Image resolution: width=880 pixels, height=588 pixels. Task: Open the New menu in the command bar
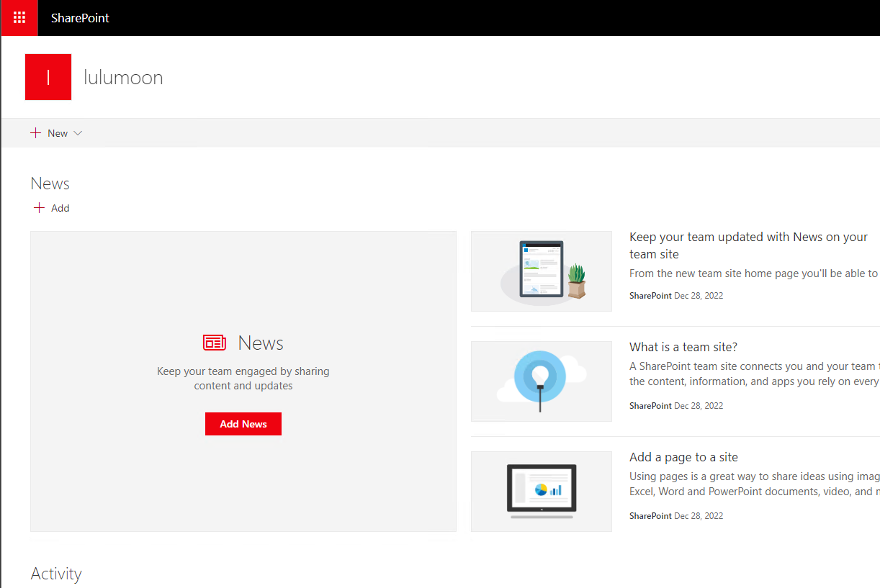tap(56, 132)
